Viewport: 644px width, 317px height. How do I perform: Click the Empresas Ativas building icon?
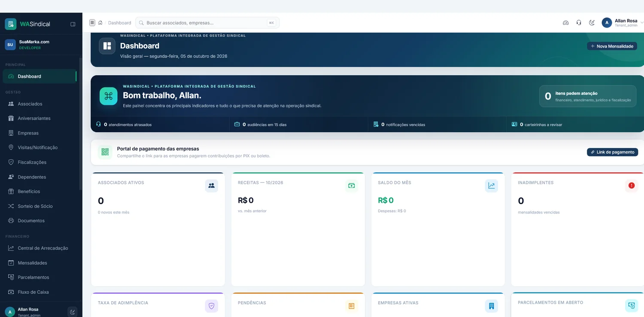pyautogui.click(x=491, y=306)
